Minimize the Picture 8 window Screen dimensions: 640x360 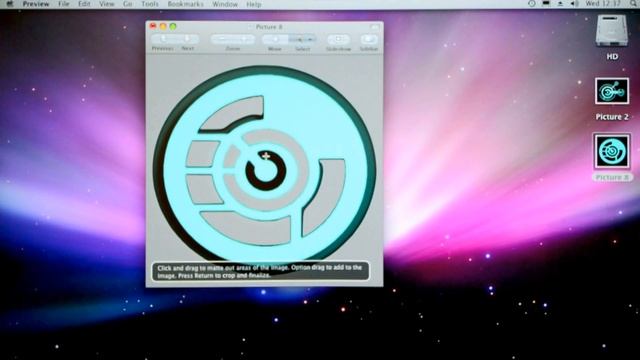click(163, 27)
